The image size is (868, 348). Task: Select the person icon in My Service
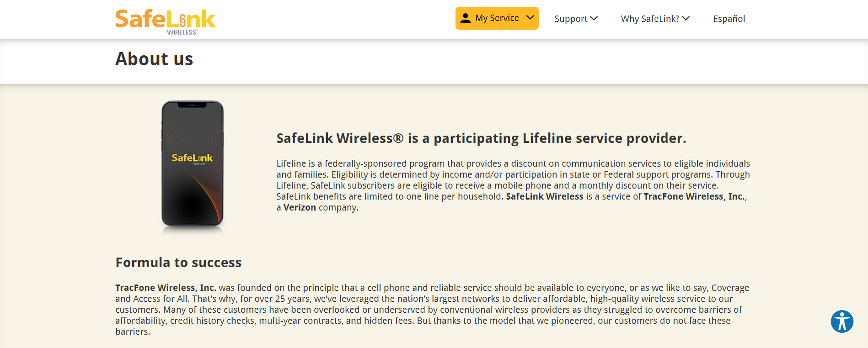click(465, 18)
